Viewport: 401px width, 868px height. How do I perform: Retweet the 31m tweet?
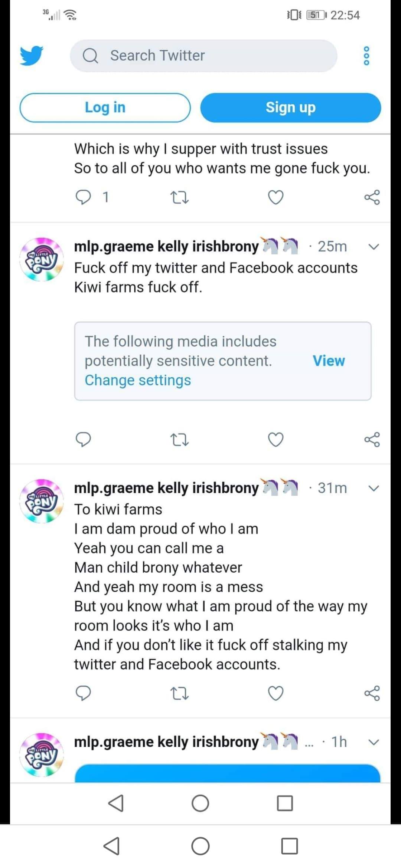point(179,693)
